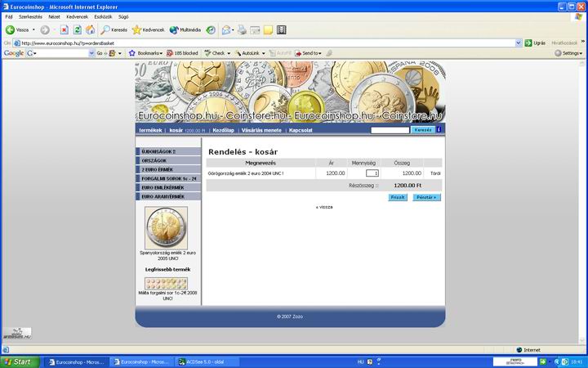Go to Kezdőlap link
The width and height of the screenshot is (588, 368).
223,130
